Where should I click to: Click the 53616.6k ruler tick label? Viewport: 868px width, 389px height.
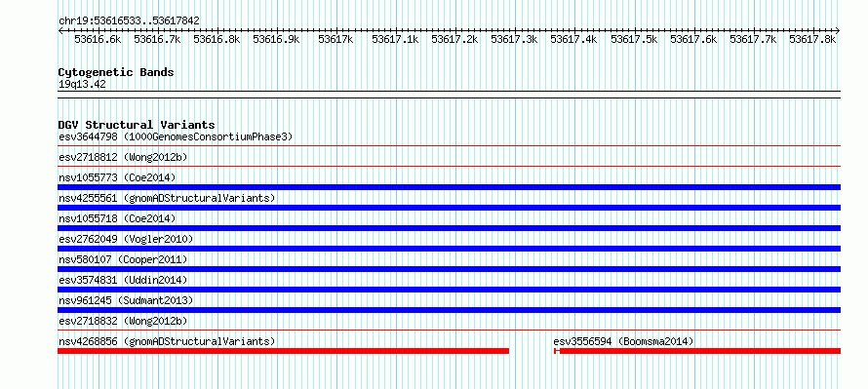(x=98, y=39)
